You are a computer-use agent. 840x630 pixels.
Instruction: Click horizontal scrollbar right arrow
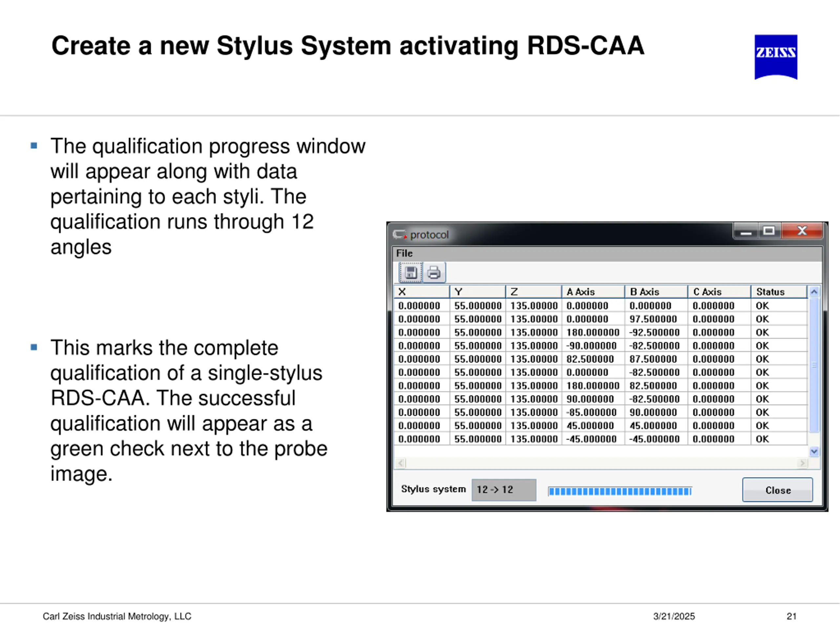(x=802, y=463)
